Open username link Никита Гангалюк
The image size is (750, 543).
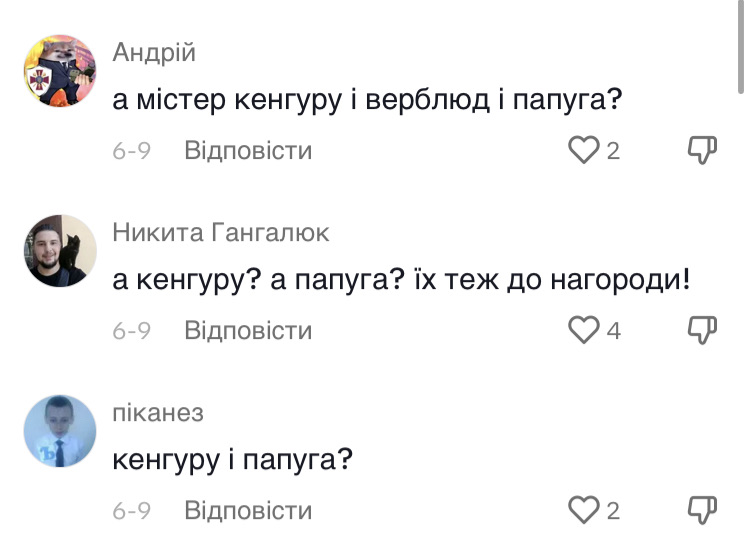tap(221, 233)
